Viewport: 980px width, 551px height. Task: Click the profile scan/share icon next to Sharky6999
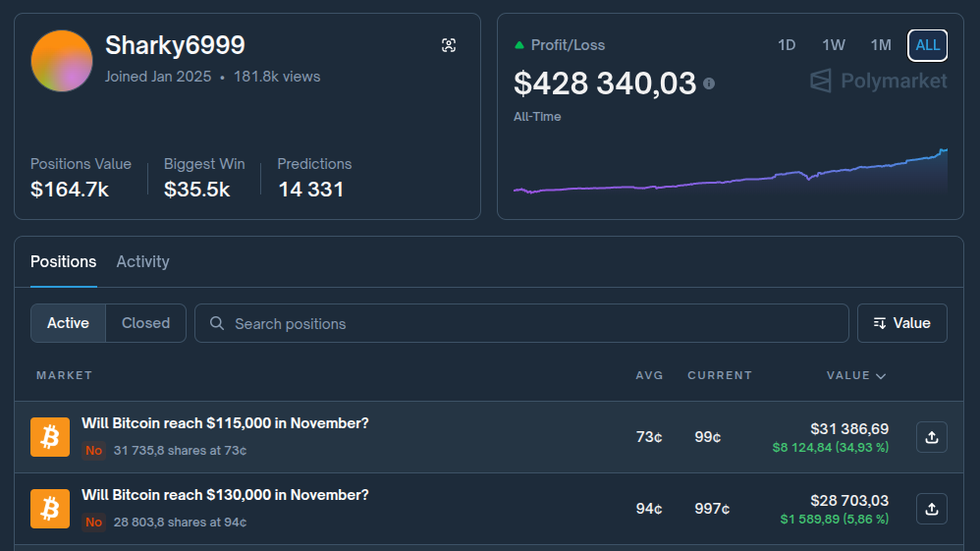(x=448, y=45)
